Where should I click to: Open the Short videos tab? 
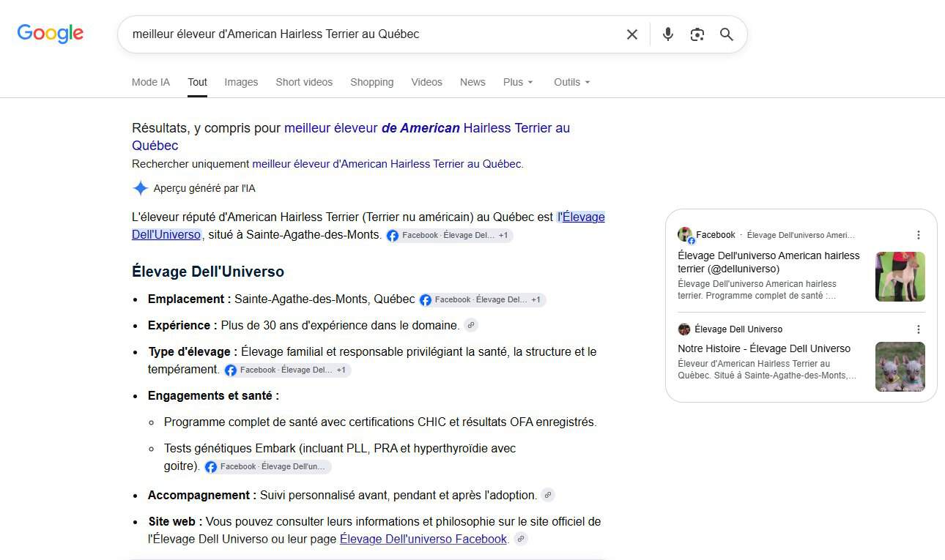[304, 82]
